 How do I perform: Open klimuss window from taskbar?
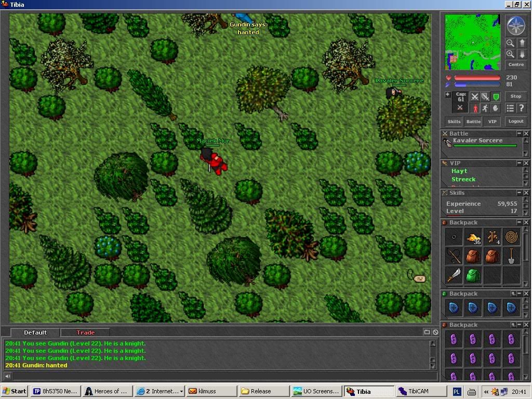pyautogui.click(x=212, y=391)
